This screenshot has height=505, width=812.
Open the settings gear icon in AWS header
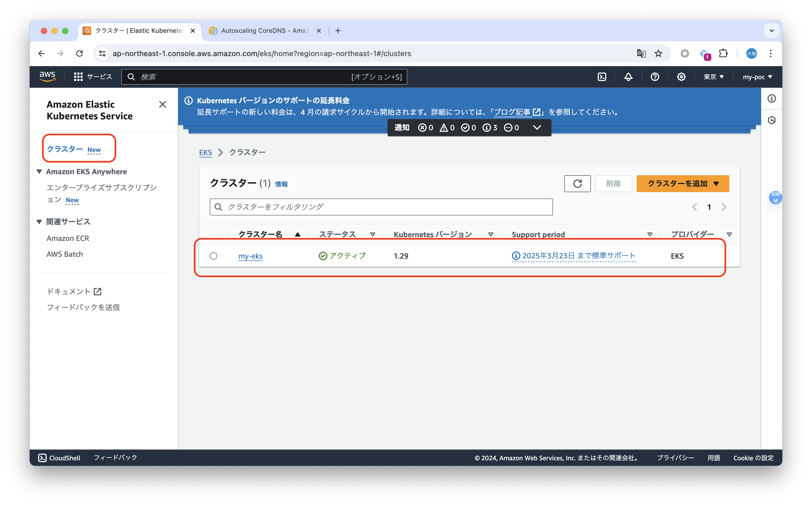coord(681,77)
